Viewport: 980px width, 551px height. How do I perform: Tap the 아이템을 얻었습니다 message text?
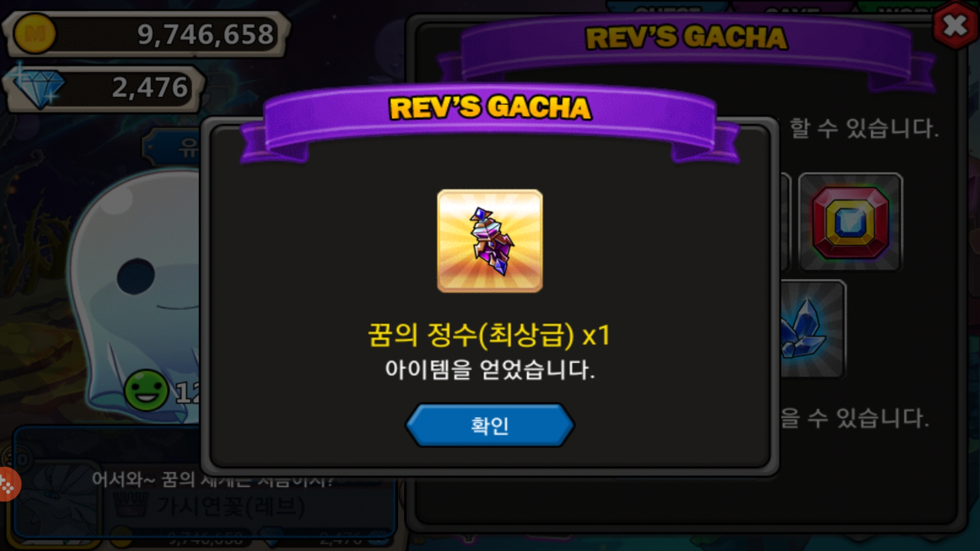point(490,369)
